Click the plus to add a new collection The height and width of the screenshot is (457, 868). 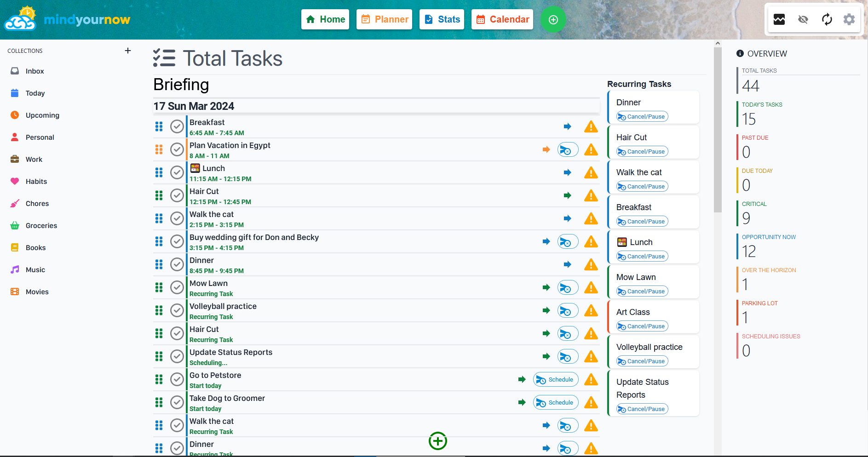point(127,51)
